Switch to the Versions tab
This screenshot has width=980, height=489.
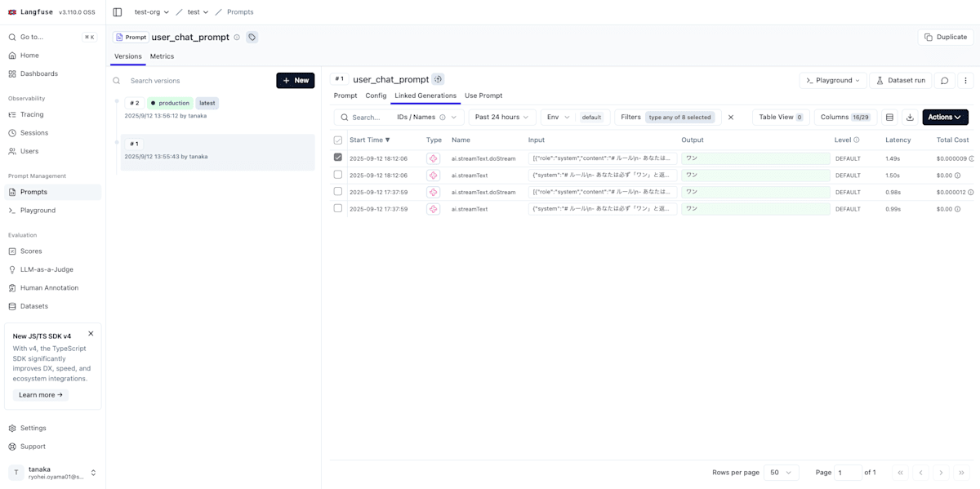coord(128,56)
